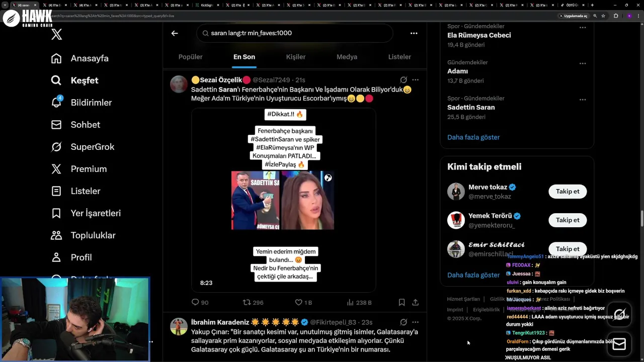Open Listeler in sidebar

(x=75, y=191)
